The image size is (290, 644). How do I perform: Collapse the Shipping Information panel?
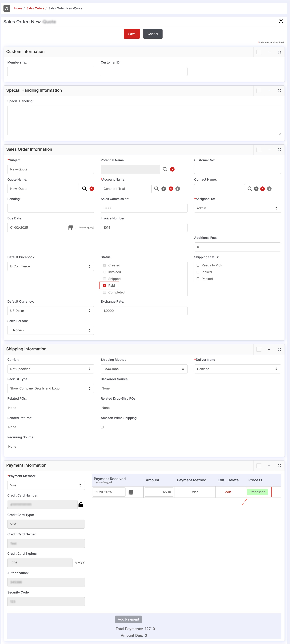coord(269,349)
